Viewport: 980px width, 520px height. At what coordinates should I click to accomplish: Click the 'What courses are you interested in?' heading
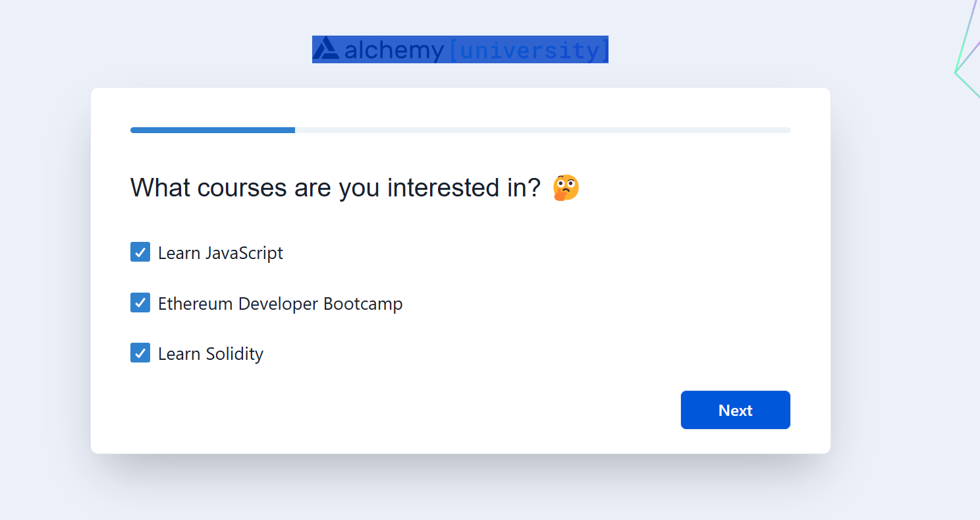(335, 188)
